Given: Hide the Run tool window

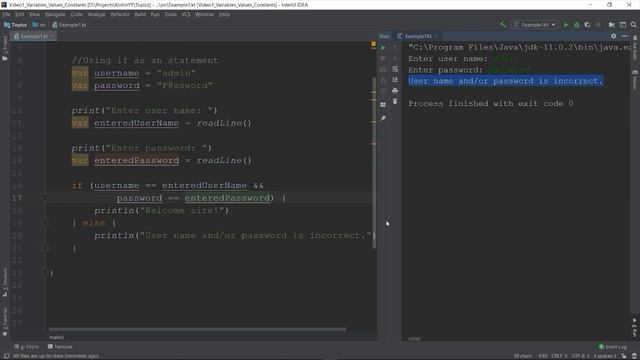Looking at the screenshot, I should [624, 36].
